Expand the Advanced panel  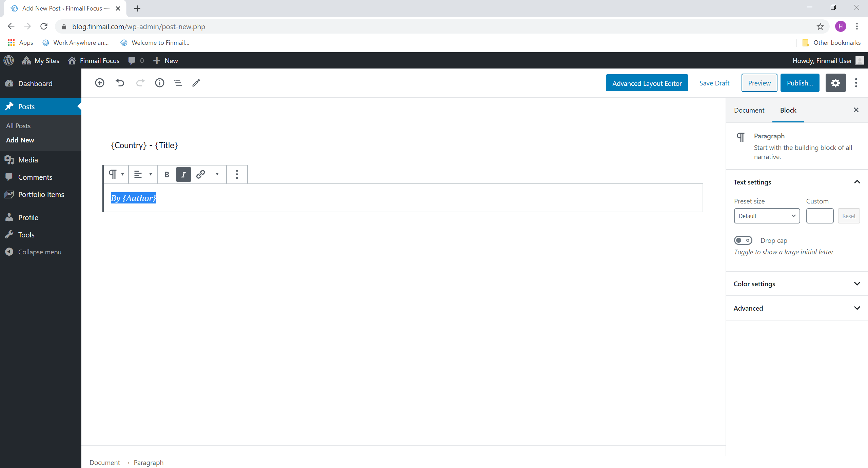coord(797,308)
